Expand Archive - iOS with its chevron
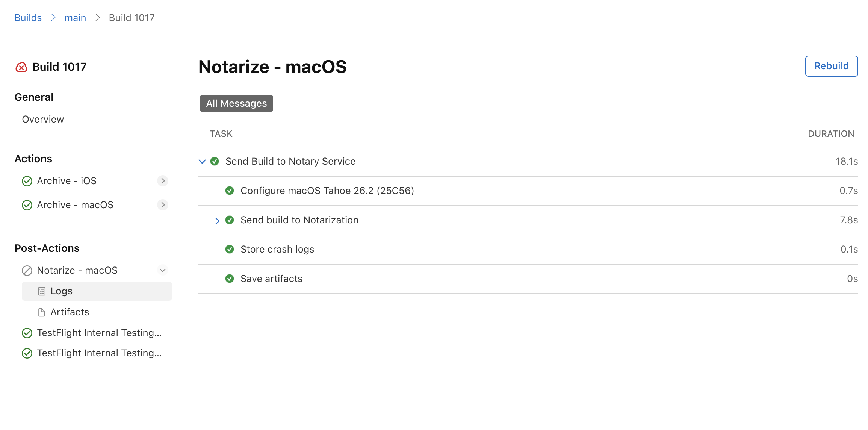The height and width of the screenshot is (430, 868). pyautogui.click(x=163, y=181)
